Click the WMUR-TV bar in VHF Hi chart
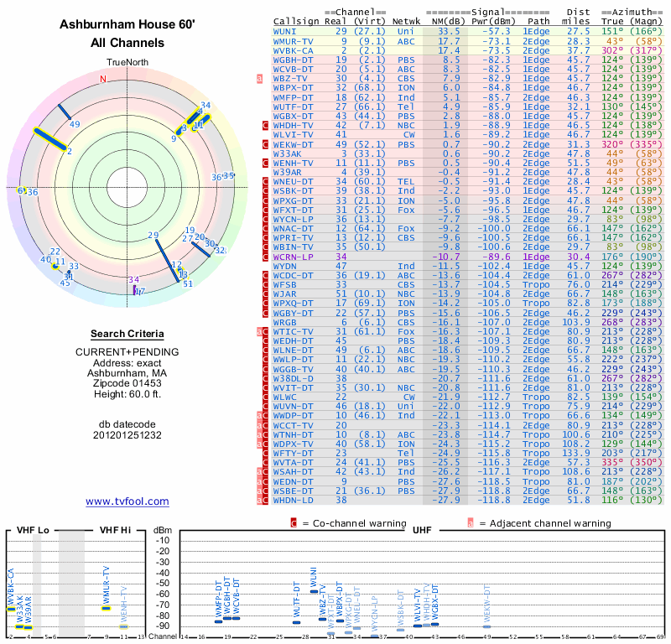This screenshot has width=671, height=644. 107,608
